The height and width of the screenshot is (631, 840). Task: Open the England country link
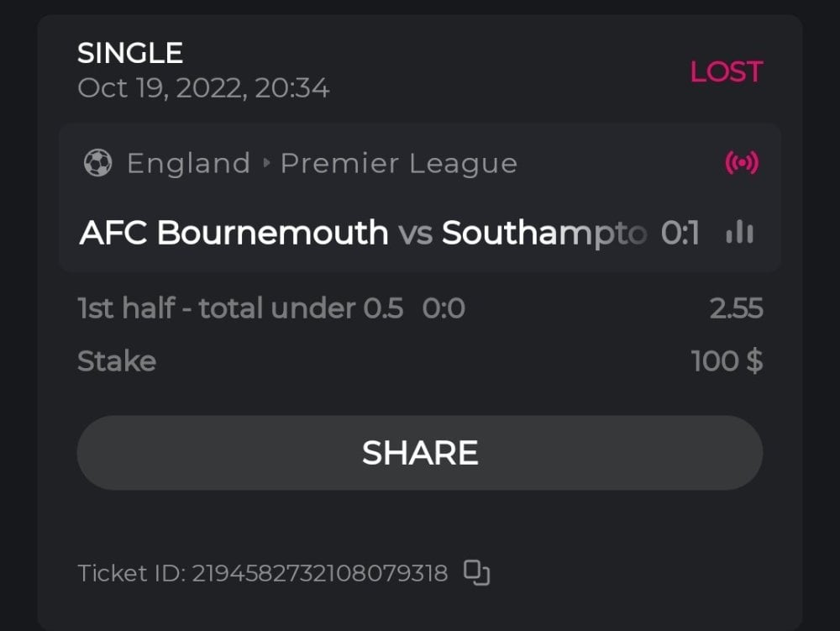point(188,163)
